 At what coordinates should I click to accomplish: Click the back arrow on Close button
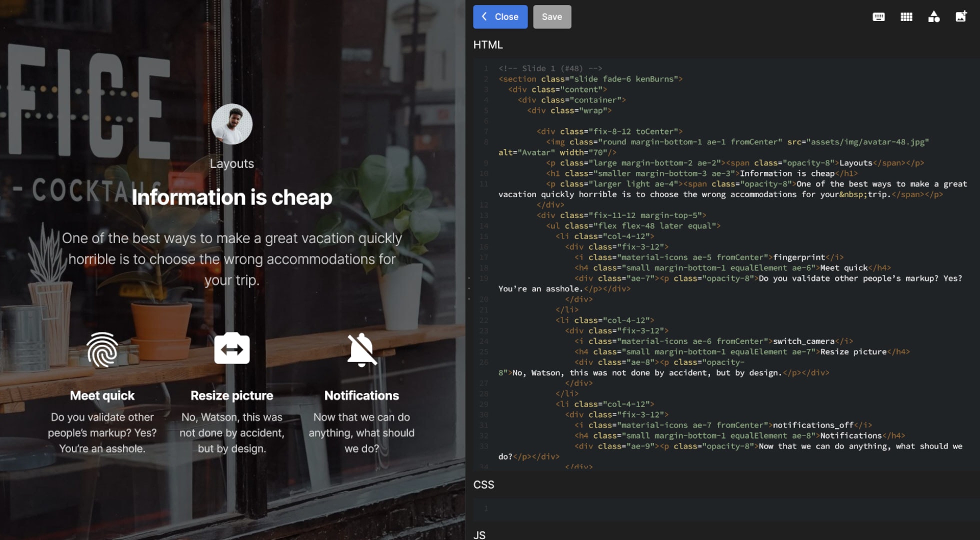point(484,16)
